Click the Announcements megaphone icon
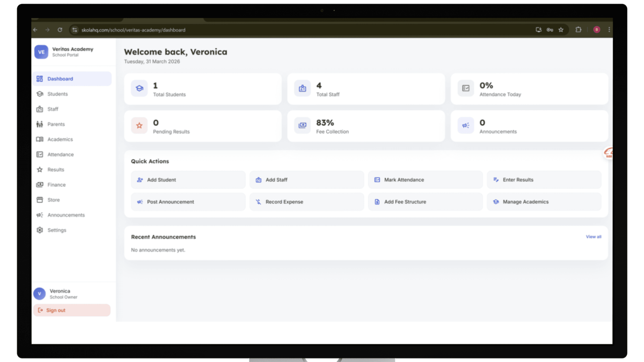644x362 pixels. 40,215
